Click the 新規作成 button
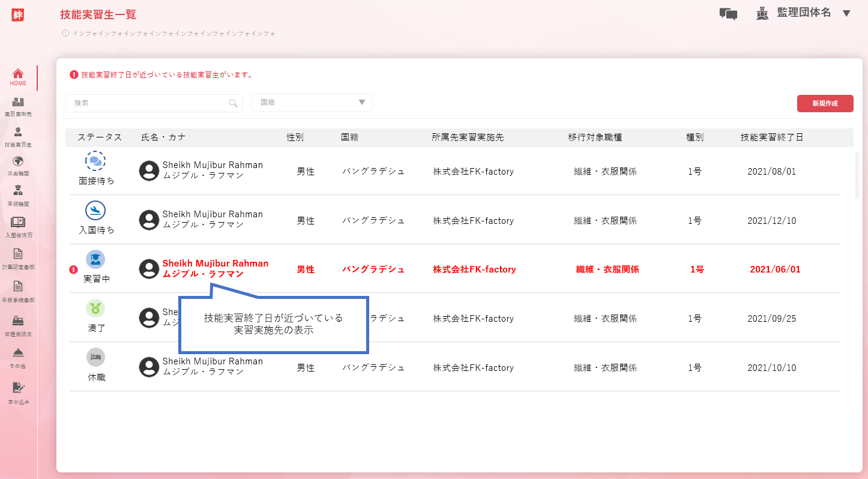 tap(825, 103)
